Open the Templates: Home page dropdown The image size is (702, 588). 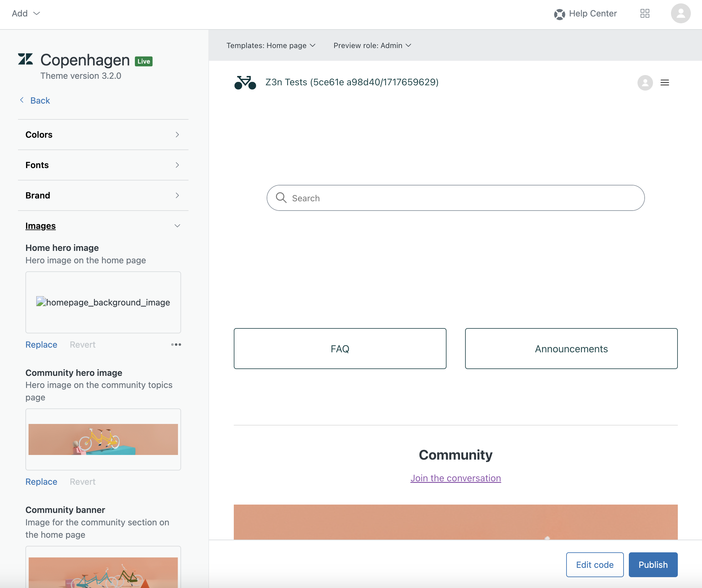[x=271, y=46]
